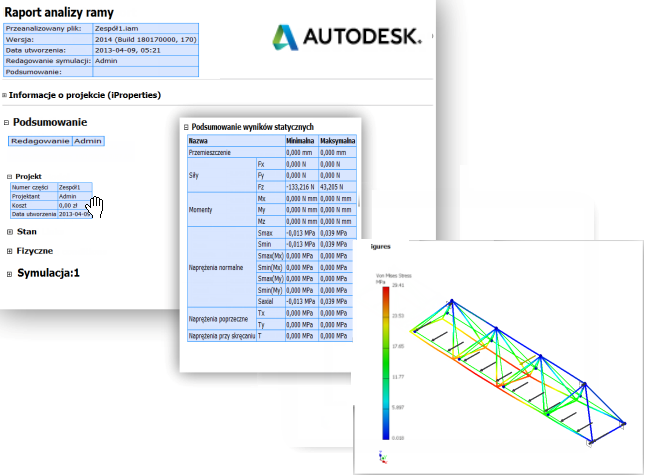The image size is (646, 476).
Task: Click 'Przemieszczenie' row label
Action: [x=236, y=152]
